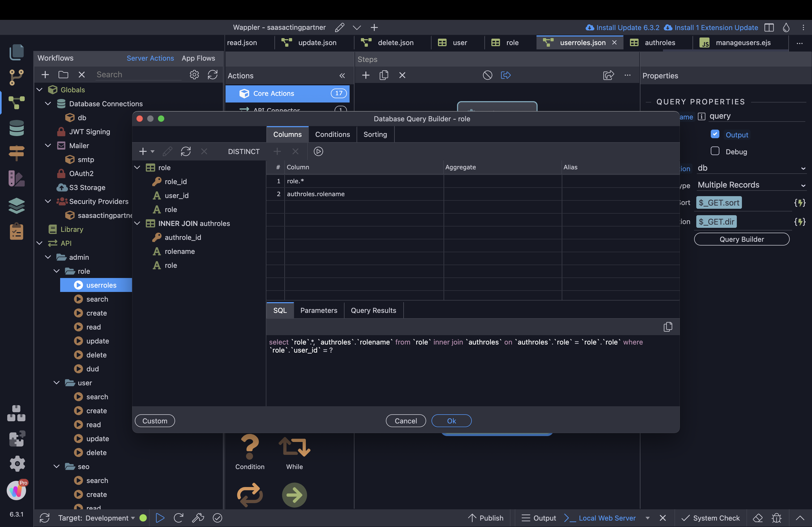Image resolution: width=812 pixels, height=527 pixels.
Task: Open the Query Results tab
Action: click(x=373, y=310)
